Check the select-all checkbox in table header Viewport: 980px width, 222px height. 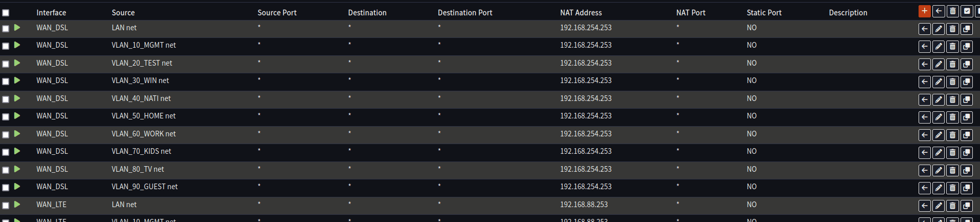pyautogui.click(x=6, y=13)
